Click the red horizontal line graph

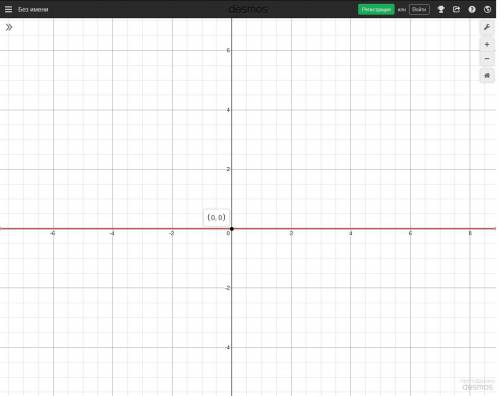pyautogui.click(x=367, y=229)
